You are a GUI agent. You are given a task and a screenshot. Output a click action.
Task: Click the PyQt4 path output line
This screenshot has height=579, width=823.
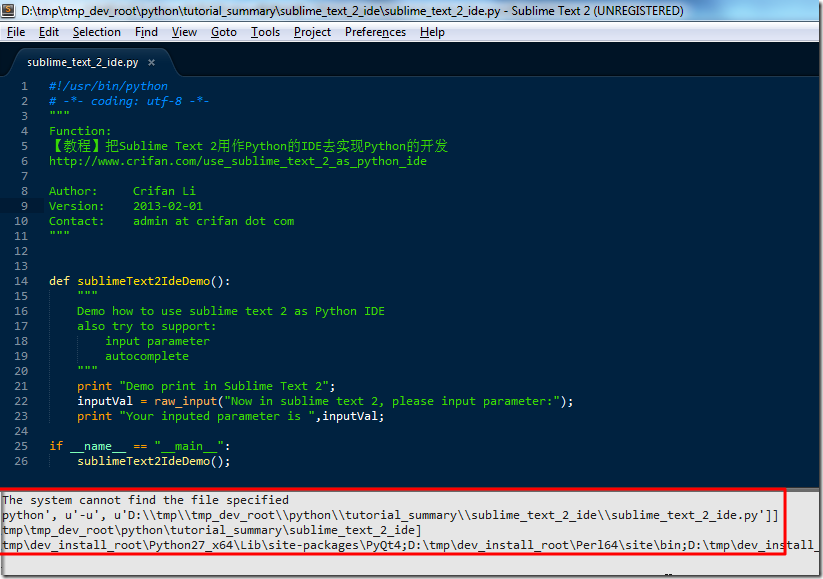click(x=409, y=545)
